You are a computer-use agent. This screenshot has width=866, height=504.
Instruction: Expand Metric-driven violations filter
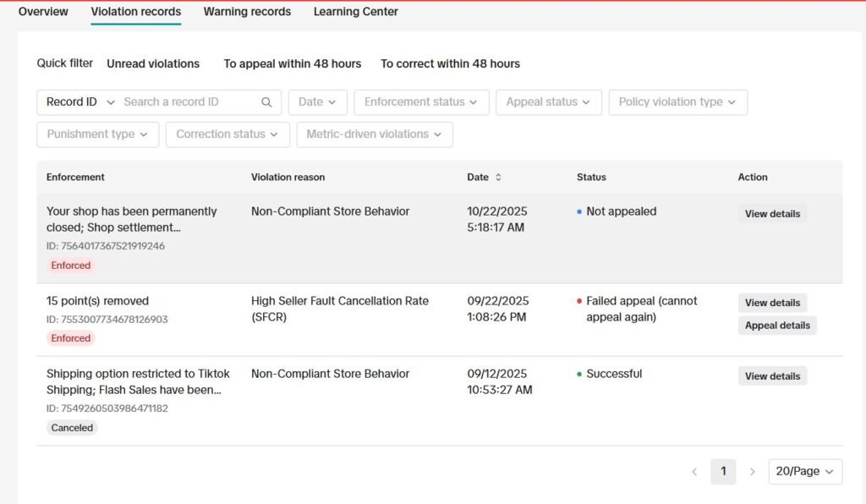coord(374,134)
